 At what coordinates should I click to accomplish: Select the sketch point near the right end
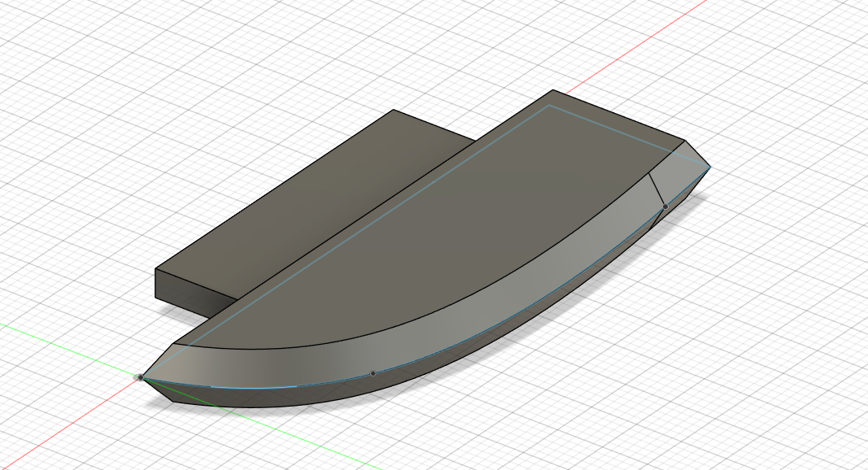tap(665, 207)
